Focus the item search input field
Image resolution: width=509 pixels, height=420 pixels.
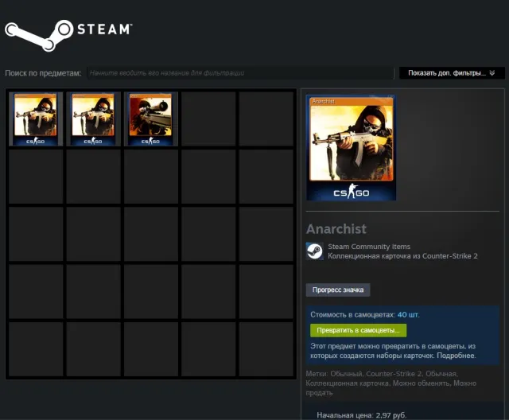coord(240,73)
